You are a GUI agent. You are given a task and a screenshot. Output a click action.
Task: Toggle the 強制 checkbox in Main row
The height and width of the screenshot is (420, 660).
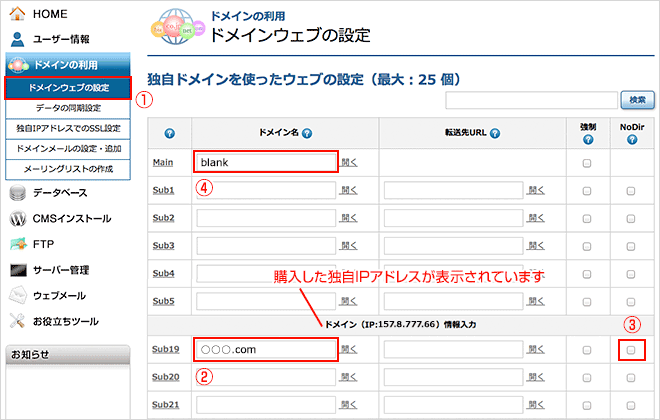pos(587,163)
